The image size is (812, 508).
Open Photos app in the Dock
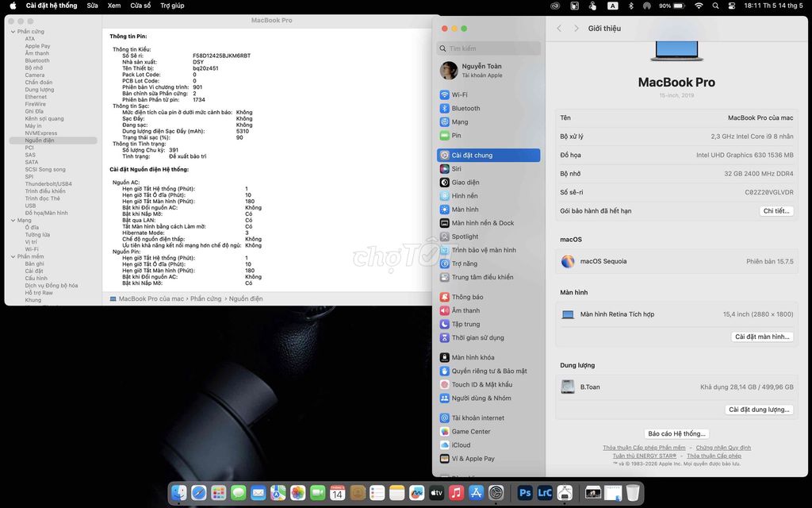tap(298, 492)
